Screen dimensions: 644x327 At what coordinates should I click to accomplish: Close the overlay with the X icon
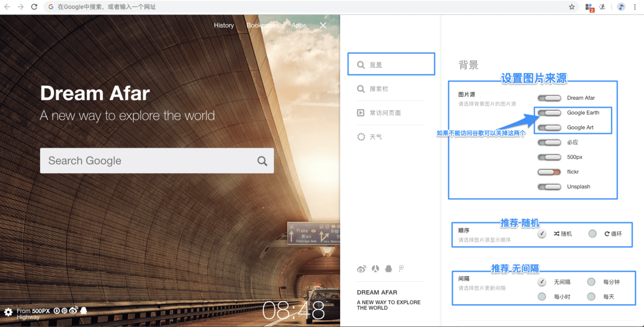[x=323, y=25]
